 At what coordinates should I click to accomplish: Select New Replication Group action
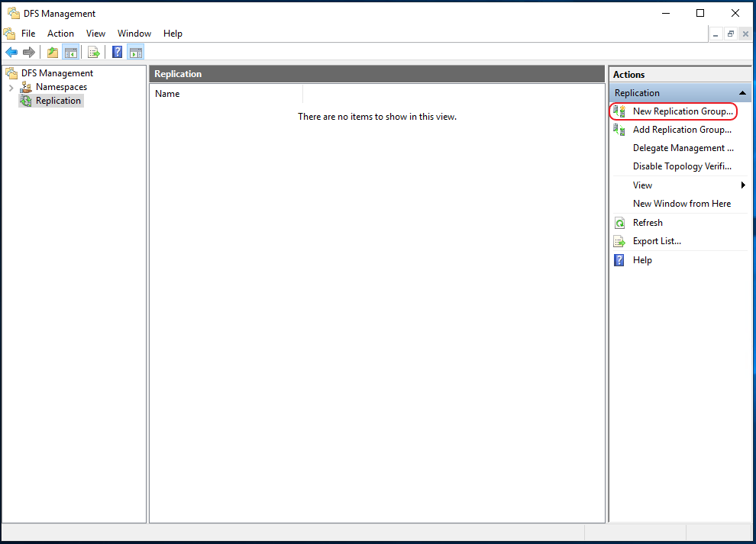[683, 111]
